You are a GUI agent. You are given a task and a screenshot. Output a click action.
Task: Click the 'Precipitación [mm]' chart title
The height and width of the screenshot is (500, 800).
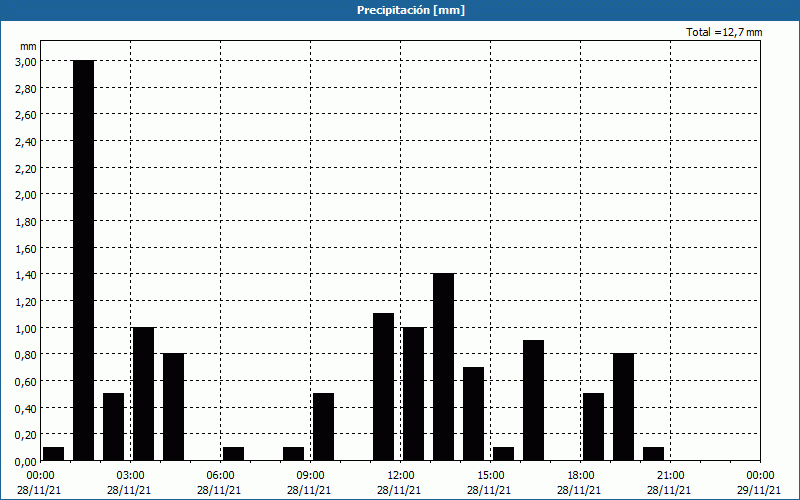coord(411,10)
